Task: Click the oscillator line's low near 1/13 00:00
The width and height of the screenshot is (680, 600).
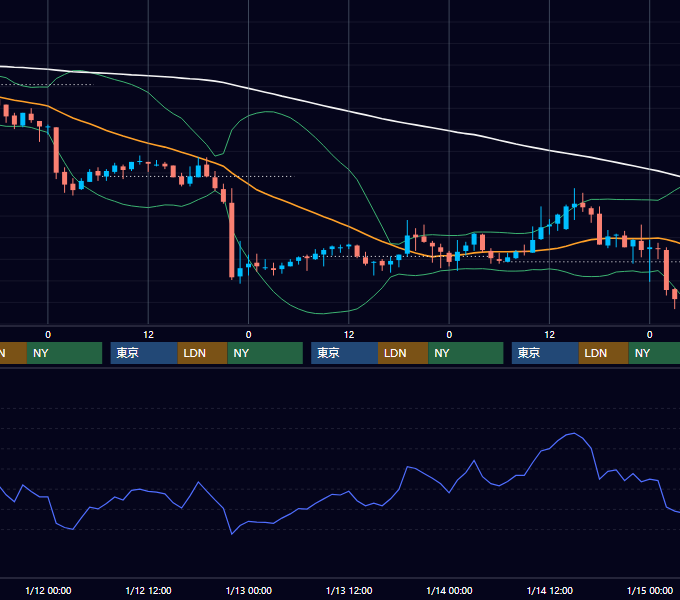Action: pos(232,534)
